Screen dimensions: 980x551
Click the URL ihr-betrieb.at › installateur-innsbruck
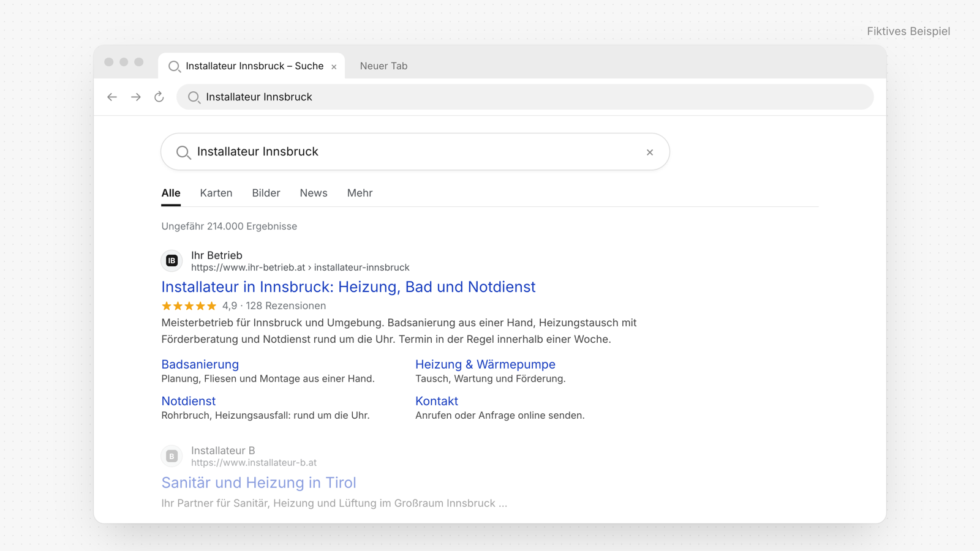tap(300, 268)
